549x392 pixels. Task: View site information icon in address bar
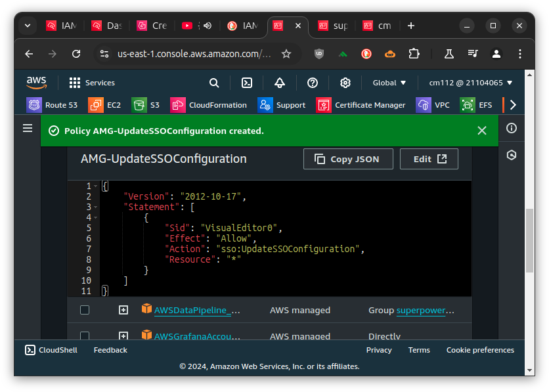click(104, 54)
